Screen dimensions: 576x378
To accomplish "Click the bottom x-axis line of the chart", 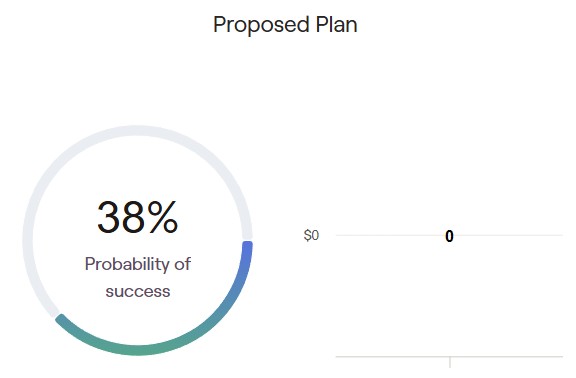I will pyautogui.click(x=449, y=356).
